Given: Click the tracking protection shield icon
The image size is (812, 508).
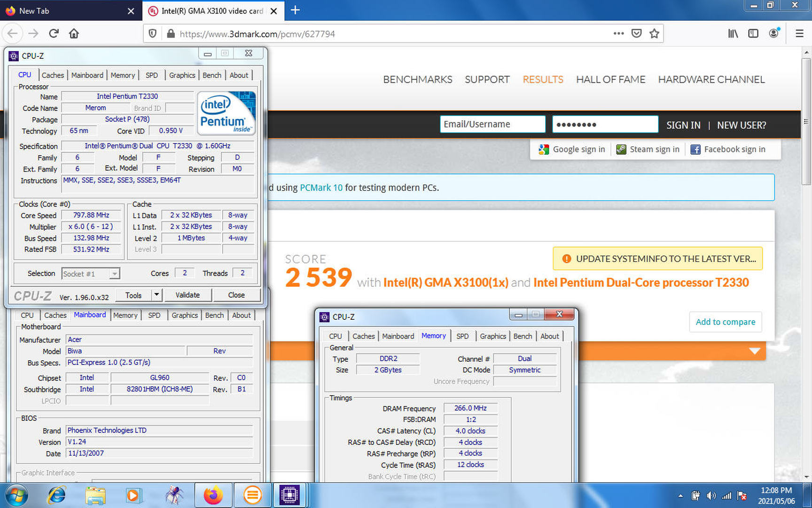Looking at the screenshot, I should (152, 33).
